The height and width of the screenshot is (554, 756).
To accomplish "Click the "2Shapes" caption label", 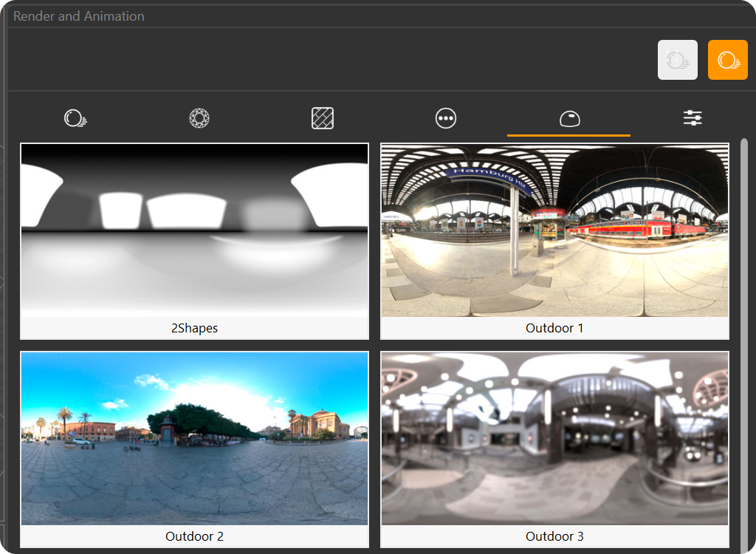I will coord(194,328).
